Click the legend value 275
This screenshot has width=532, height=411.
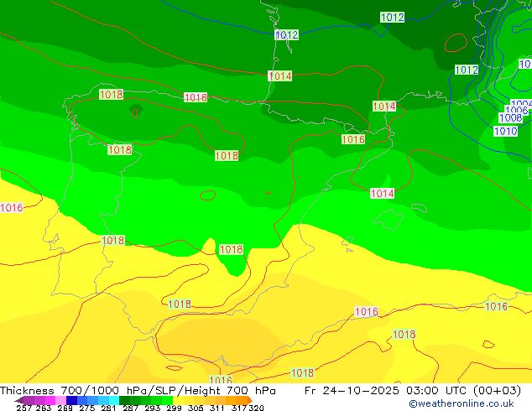point(87,408)
